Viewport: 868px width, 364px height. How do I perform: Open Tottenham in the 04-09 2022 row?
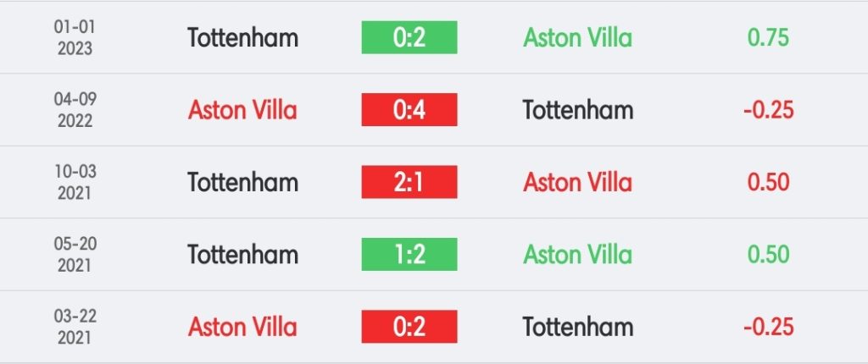(577, 110)
